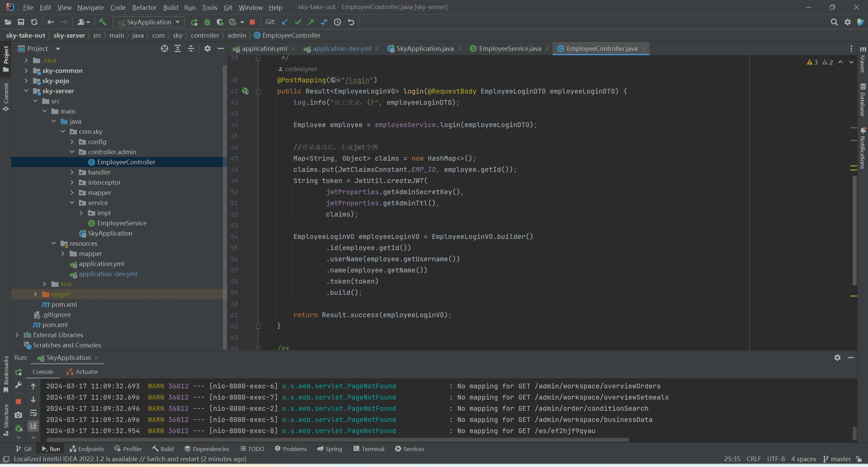The width and height of the screenshot is (868, 467).
Task: Click the Open folder toolbar icon
Action: 8,22
